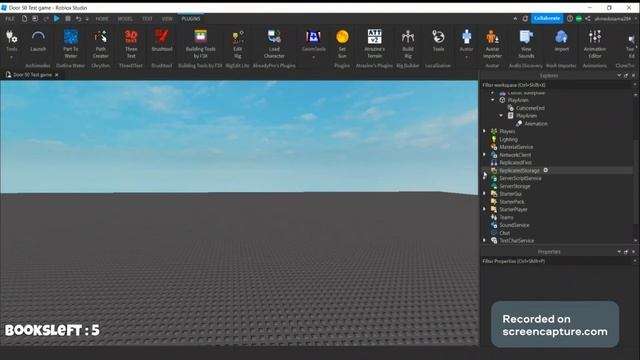The height and width of the screenshot is (360, 640).
Task: Click the New file icon
Action: [x=24, y=18]
